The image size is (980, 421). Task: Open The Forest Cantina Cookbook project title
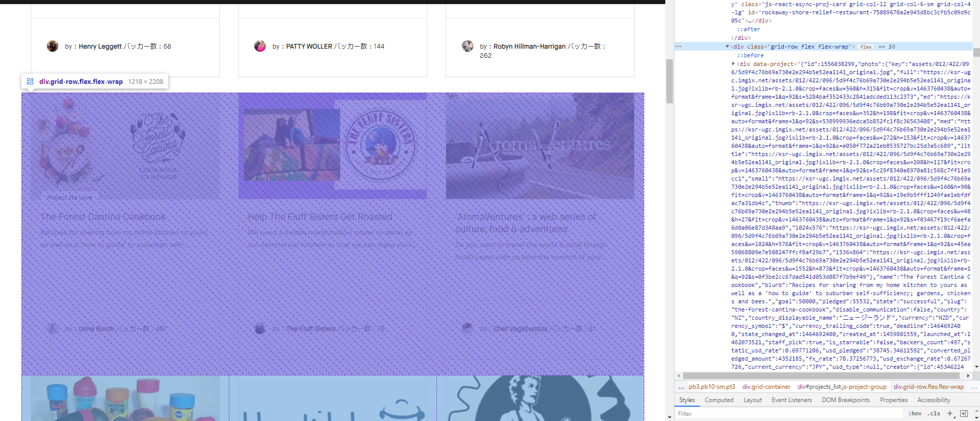coord(103,217)
